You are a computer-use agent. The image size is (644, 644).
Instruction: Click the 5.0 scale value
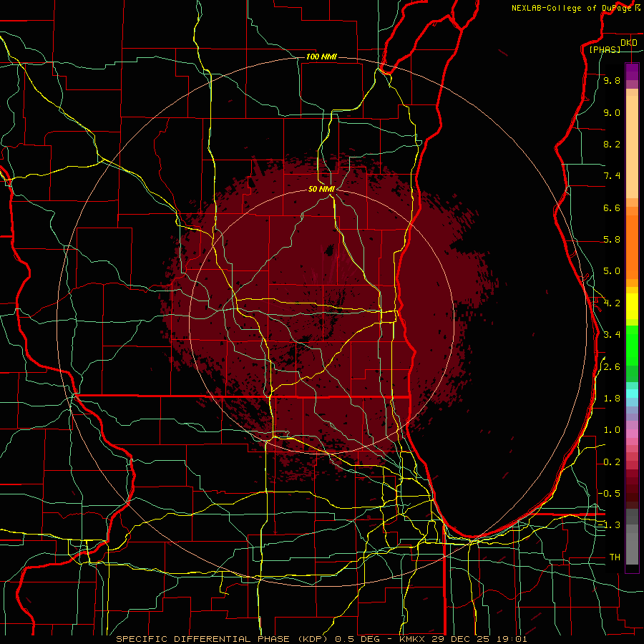pyautogui.click(x=612, y=271)
